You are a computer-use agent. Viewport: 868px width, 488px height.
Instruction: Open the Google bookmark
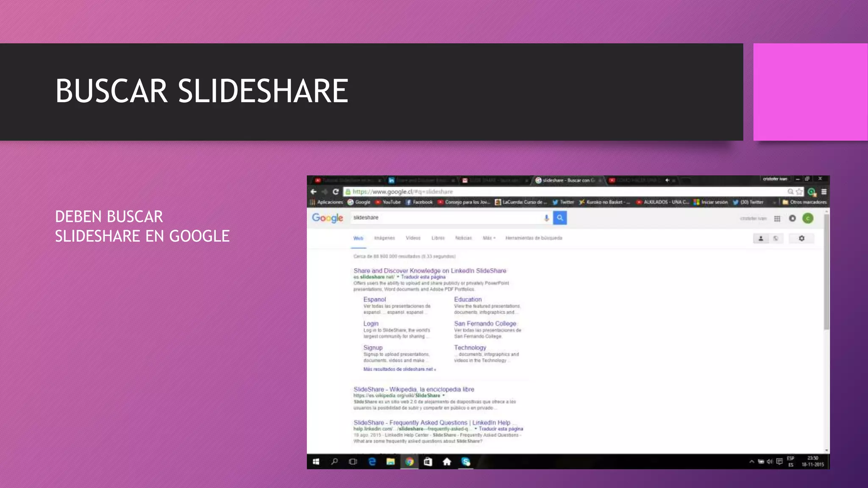(x=359, y=202)
